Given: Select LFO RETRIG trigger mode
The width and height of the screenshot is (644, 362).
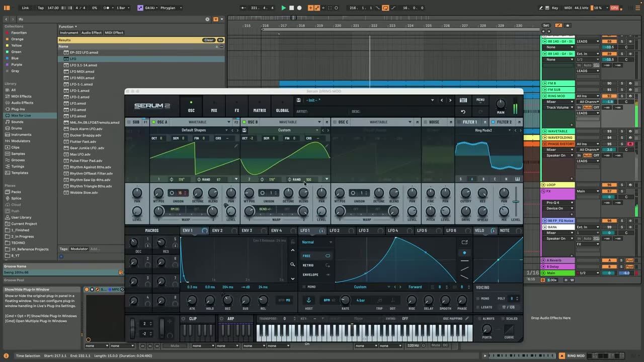Looking at the screenshot, I should coord(316,265).
